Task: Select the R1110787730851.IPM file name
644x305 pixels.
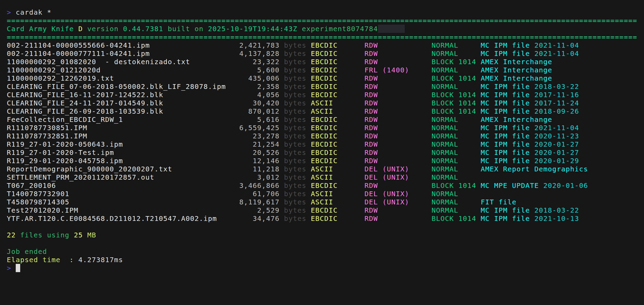Action: click(x=47, y=128)
